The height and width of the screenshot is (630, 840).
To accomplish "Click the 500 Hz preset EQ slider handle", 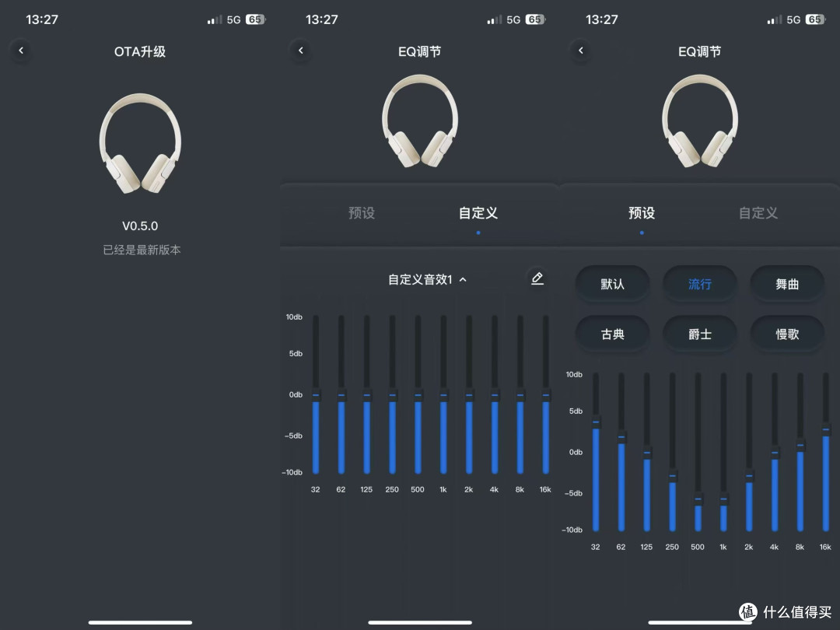I will pyautogui.click(x=698, y=499).
